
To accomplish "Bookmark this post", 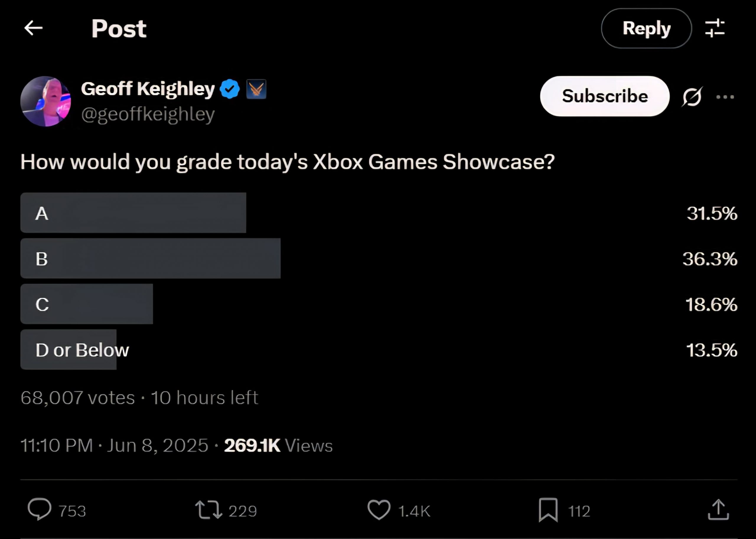I will click(x=548, y=510).
